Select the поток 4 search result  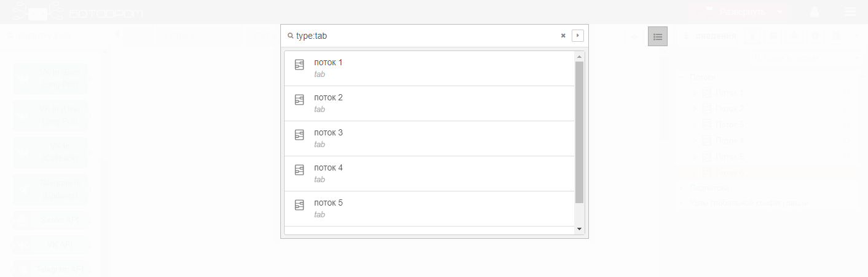click(x=429, y=174)
